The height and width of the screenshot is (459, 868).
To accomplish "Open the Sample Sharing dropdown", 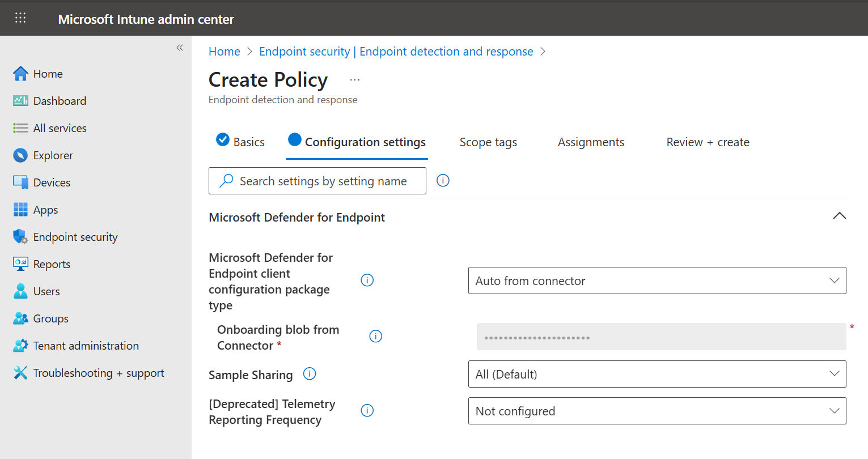I will pos(657,374).
